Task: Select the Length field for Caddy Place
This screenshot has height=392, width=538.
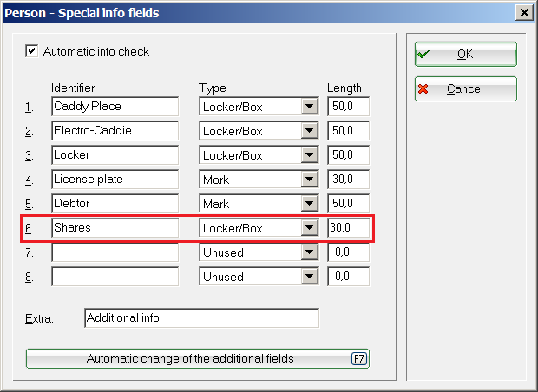Action: [349, 107]
